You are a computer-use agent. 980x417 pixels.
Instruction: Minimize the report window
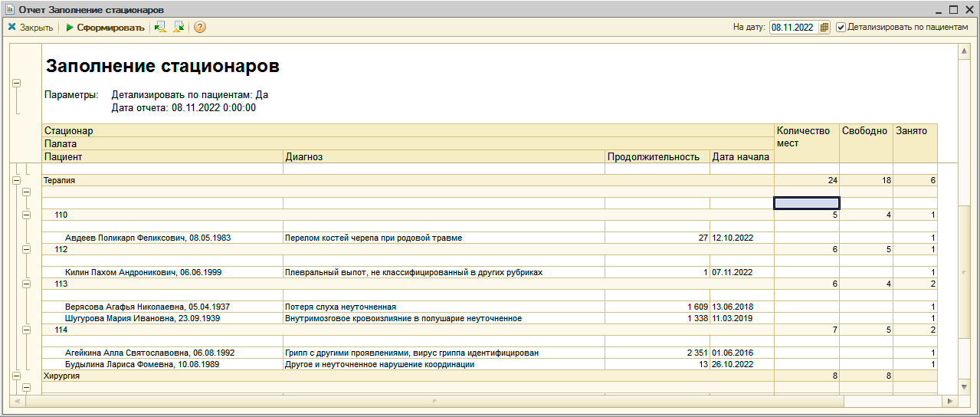tap(938, 10)
